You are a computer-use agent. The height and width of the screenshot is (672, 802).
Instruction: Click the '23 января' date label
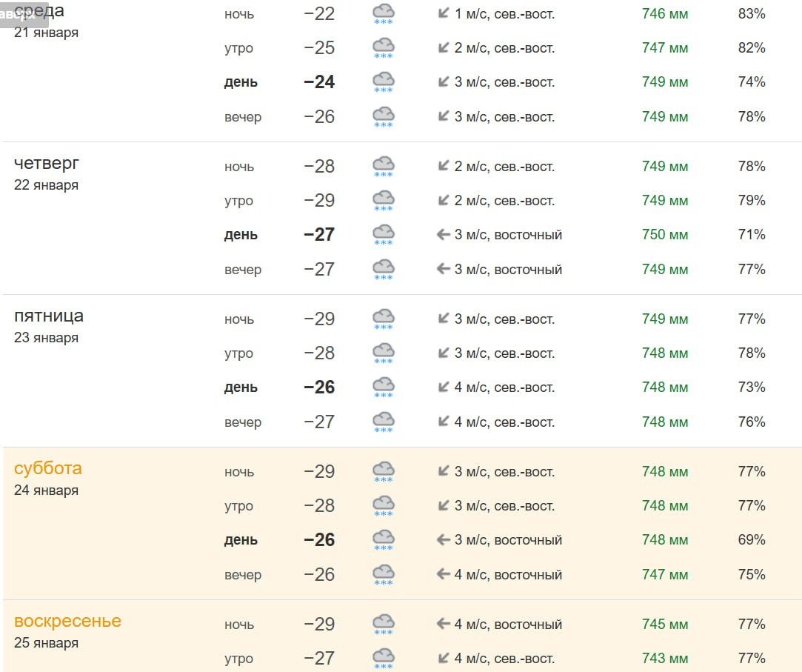(46, 337)
